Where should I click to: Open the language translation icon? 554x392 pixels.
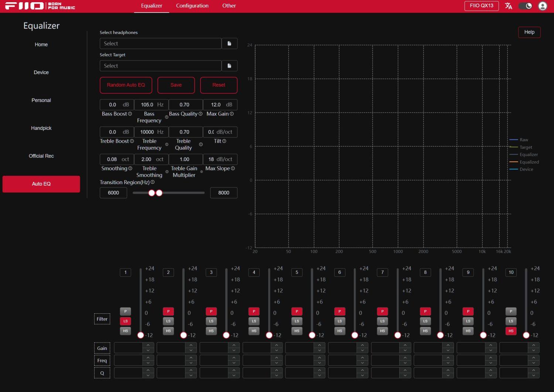(x=509, y=6)
